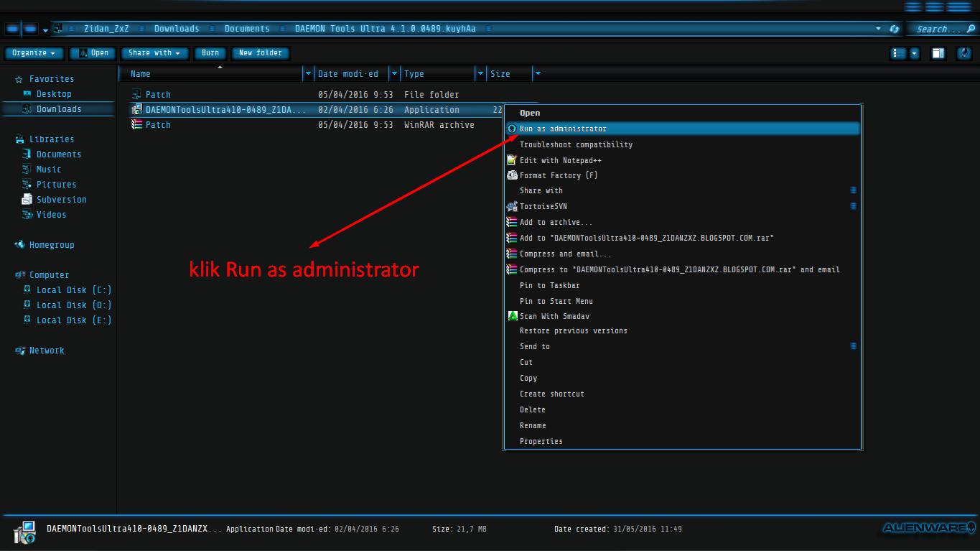
Task: Open Local Disk (C:)
Action: [x=74, y=290]
